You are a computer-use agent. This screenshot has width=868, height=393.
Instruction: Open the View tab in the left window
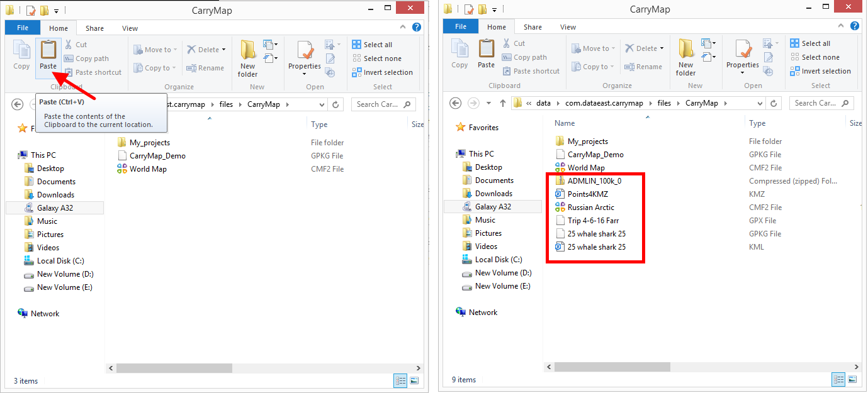tap(130, 28)
